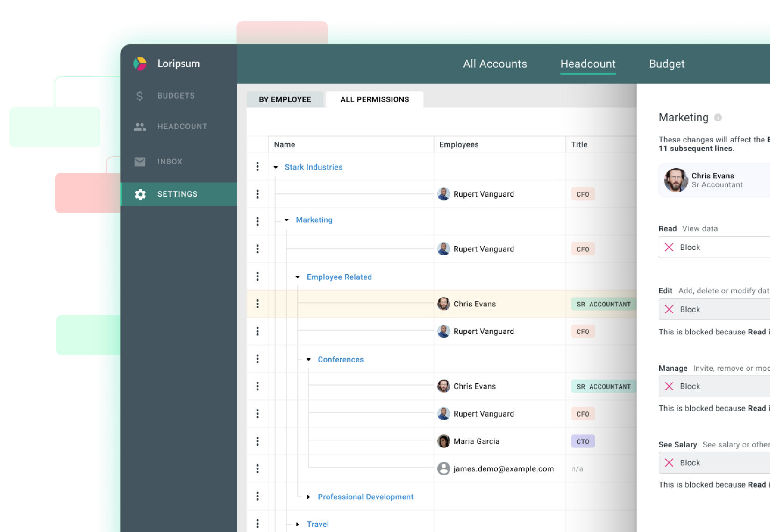Open Budgets via the dollar sign icon

pos(139,95)
